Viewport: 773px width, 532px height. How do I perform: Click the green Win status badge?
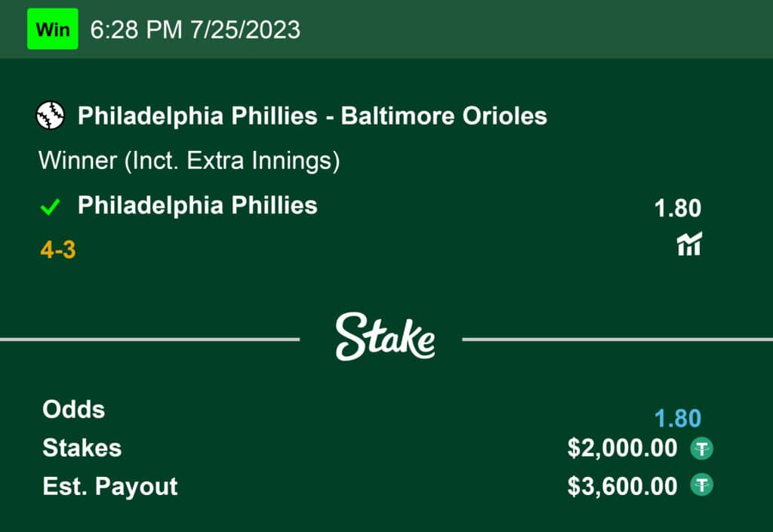click(53, 29)
